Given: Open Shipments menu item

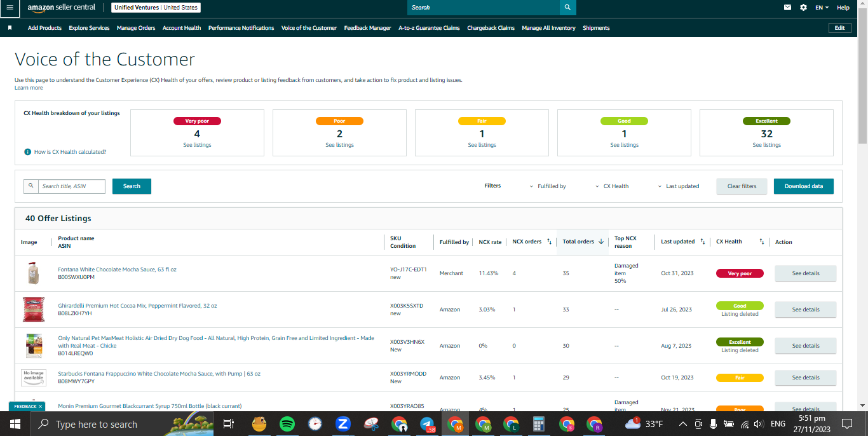Looking at the screenshot, I should [596, 28].
